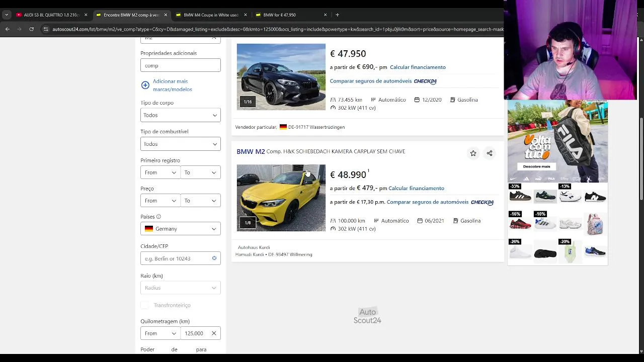The image size is (644, 362).
Task: Use location target icon in Cidade/CEP field
Action: click(x=214, y=258)
